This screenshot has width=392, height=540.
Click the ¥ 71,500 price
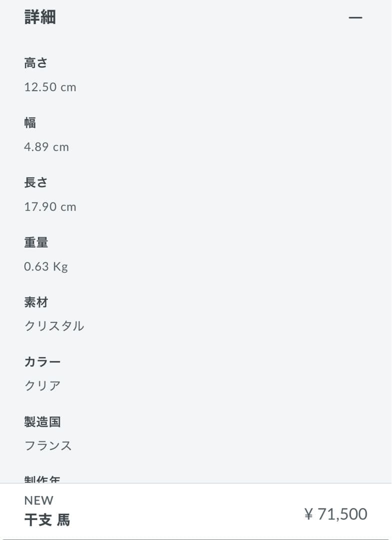(336, 514)
